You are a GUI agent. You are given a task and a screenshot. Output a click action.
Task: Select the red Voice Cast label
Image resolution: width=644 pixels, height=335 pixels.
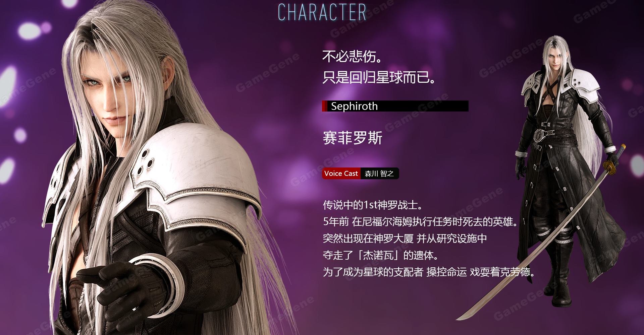tap(341, 174)
